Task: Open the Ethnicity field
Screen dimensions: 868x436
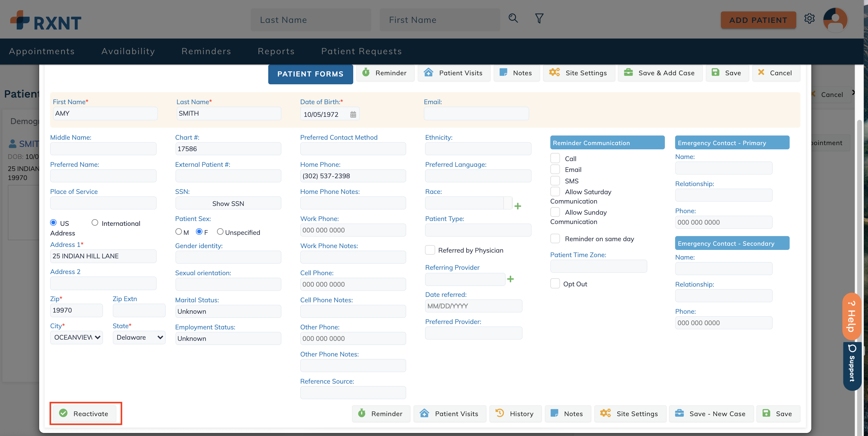Action: pos(478,149)
